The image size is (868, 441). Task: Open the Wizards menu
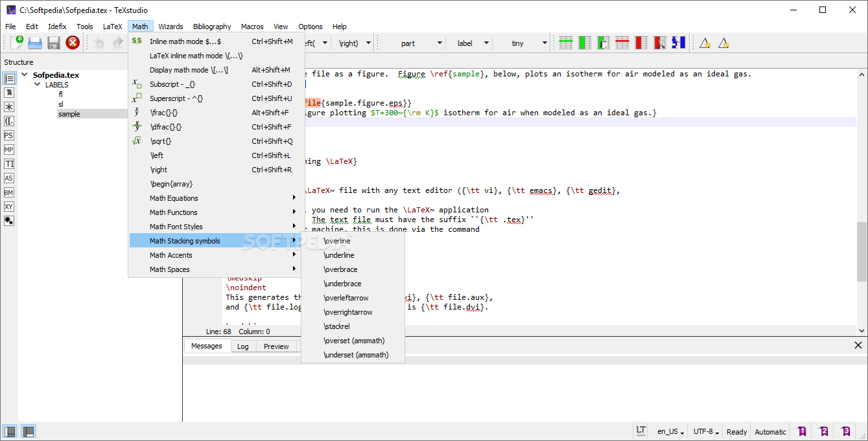coord(170,27)
